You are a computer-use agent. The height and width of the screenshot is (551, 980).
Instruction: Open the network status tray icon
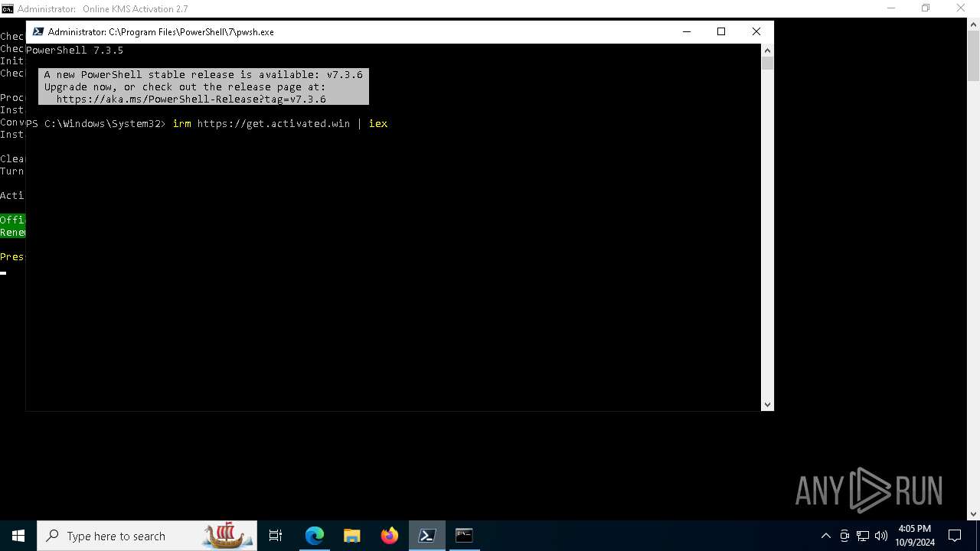863,536
